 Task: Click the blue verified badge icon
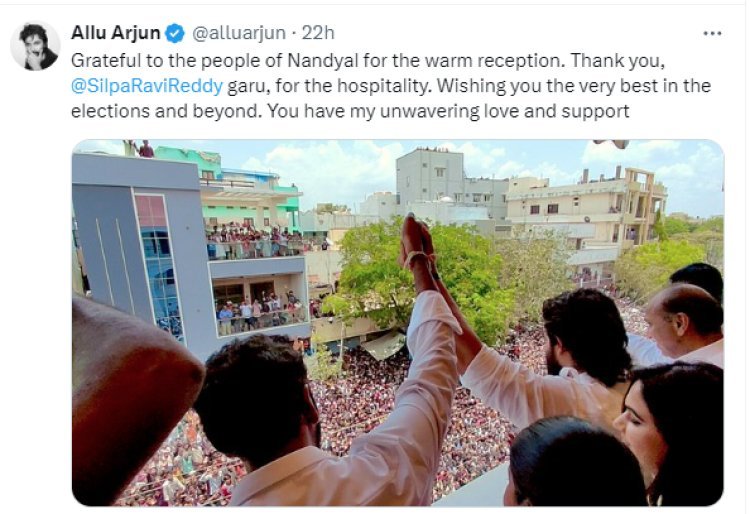175,33
